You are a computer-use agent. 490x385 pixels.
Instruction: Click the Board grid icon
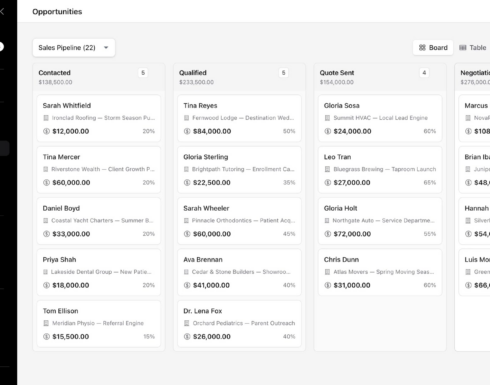(x=422, y=48)
